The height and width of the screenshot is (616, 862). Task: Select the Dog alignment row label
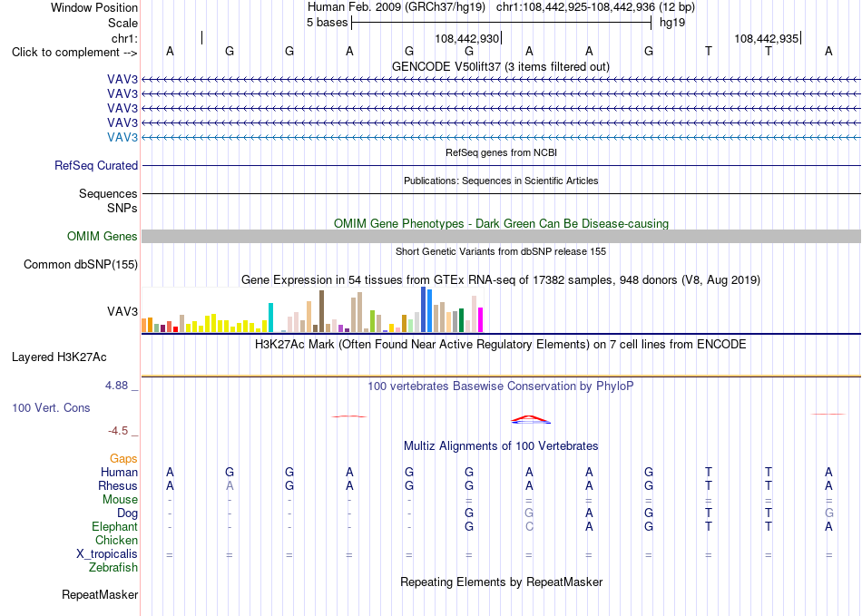point(128,513)
